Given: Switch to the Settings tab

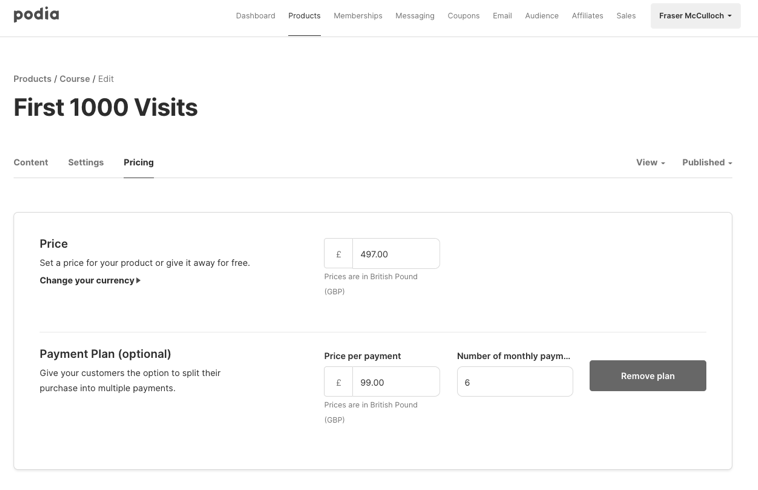Looking at the screenshot, I should 86,162.
